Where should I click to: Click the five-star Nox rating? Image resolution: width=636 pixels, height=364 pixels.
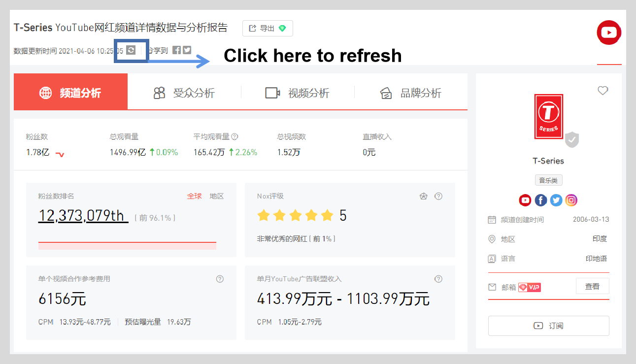(x=296, y=215)
